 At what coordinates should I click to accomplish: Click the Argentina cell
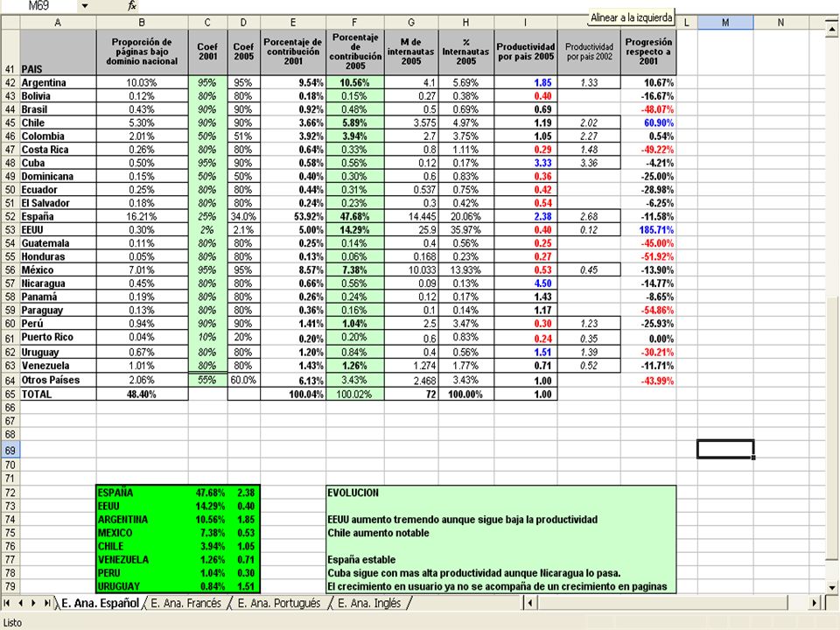(x=58, y=82)
